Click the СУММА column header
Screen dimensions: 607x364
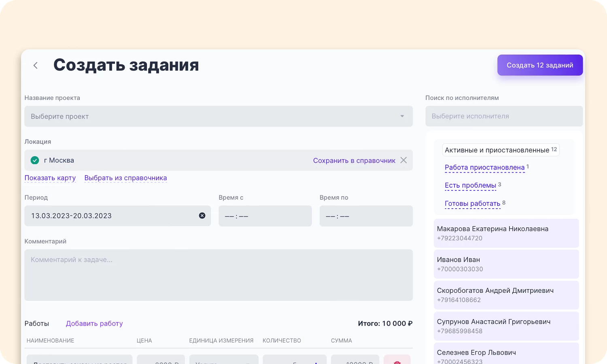[x=342, y=341]
